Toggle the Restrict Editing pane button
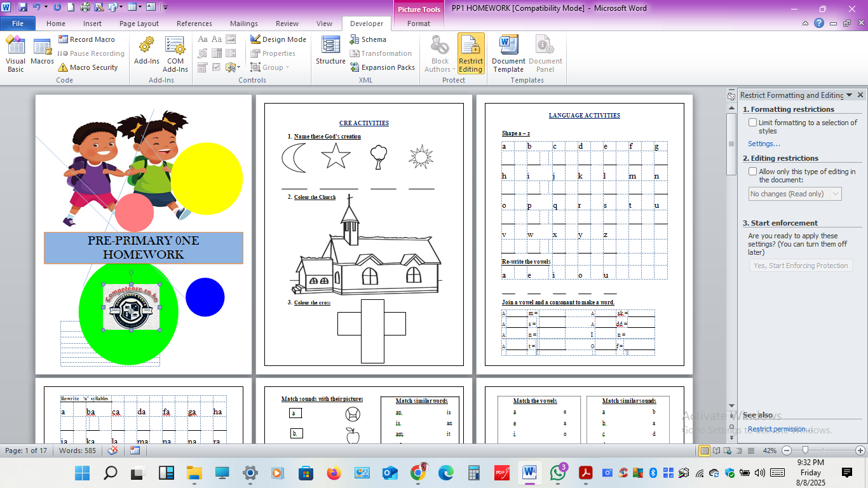This screenshot has height=488, width=868. pyautogui.click(x=471, y=54)
